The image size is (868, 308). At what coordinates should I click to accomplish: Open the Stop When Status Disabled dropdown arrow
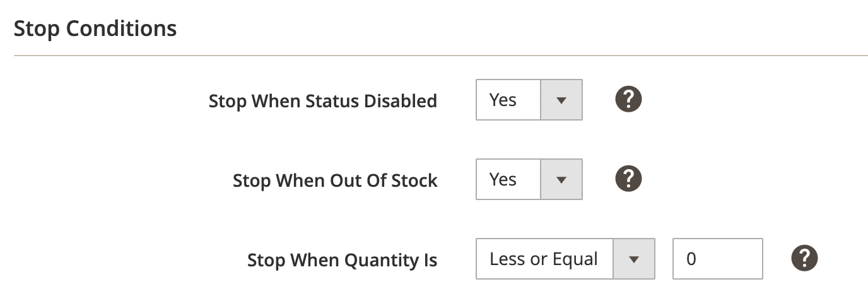561,100
